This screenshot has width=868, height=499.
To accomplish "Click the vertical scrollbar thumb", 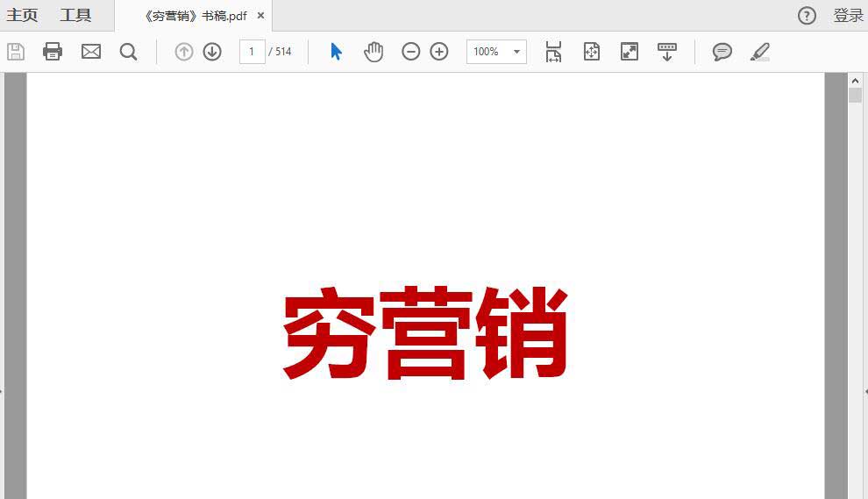I will [x=855, y=96].
